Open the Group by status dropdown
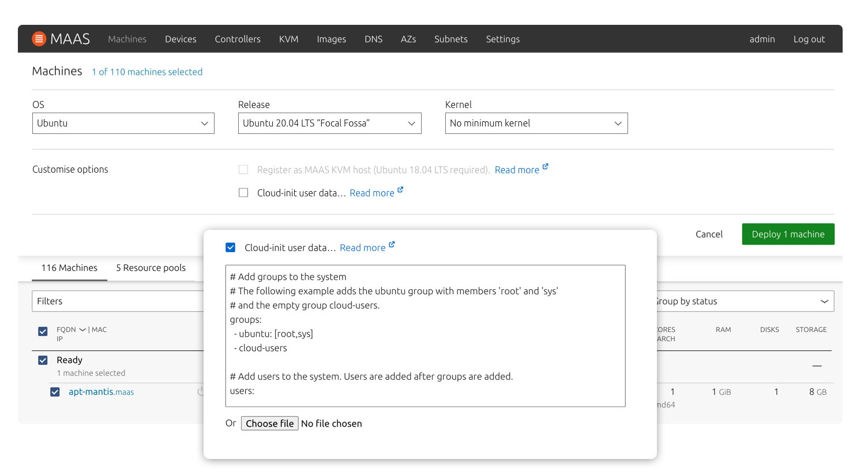Image resolution: width=868 pixels, height=474 pixels. [744, 301]
